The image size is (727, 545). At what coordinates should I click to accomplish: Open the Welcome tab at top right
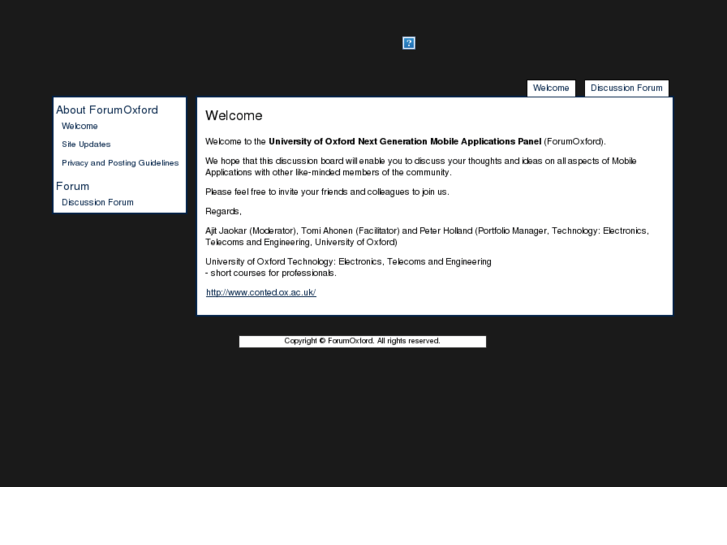[x=551, y=88]
